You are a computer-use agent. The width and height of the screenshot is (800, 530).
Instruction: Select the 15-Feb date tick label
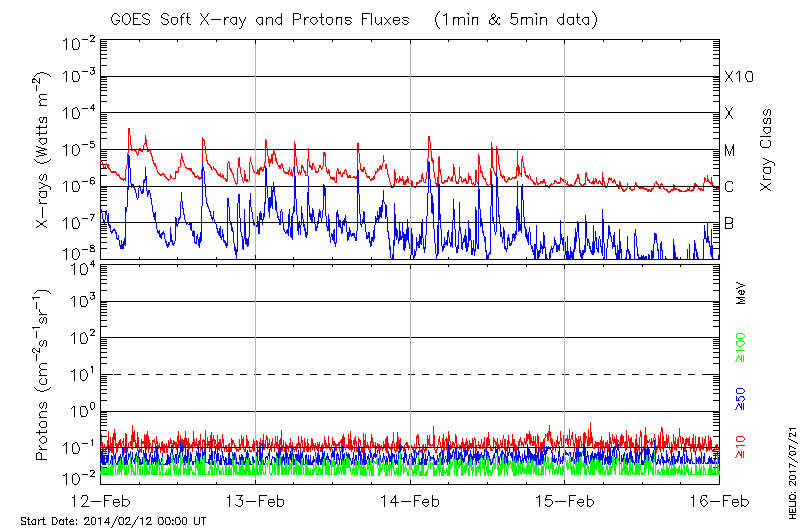(565, 500)
